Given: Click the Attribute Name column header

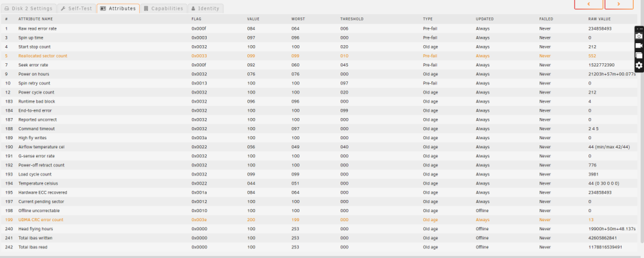Looking at the screenshot, I should click(x=35, y=19).
